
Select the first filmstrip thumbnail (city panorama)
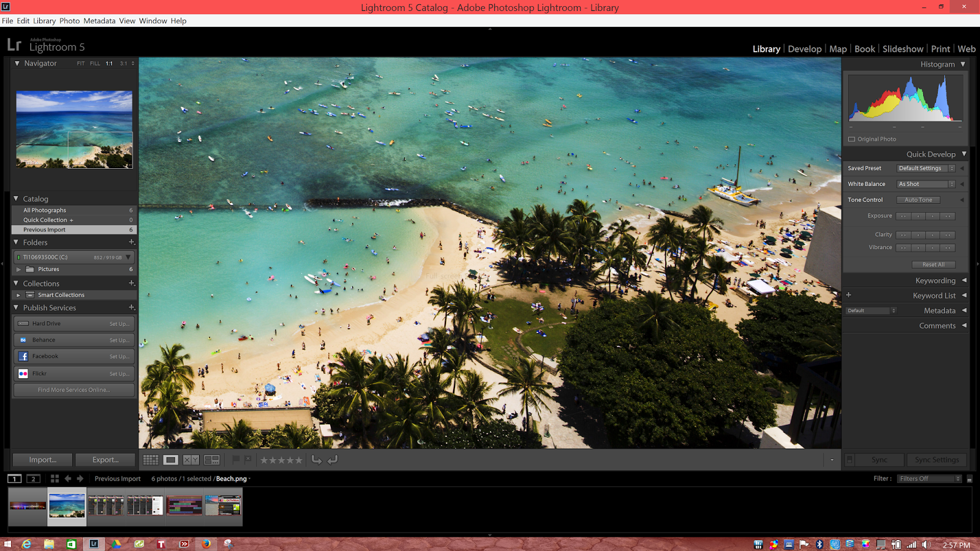click(28, 506)
